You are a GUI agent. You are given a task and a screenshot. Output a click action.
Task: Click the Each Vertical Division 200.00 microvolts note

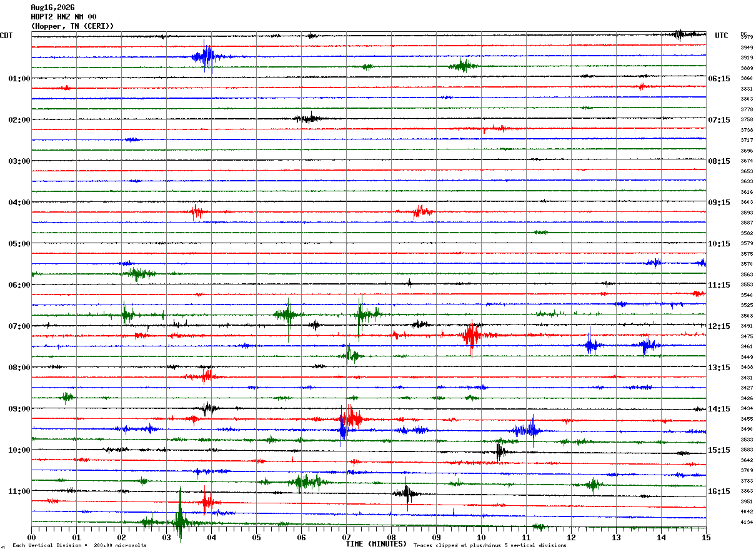coord(79,545)
